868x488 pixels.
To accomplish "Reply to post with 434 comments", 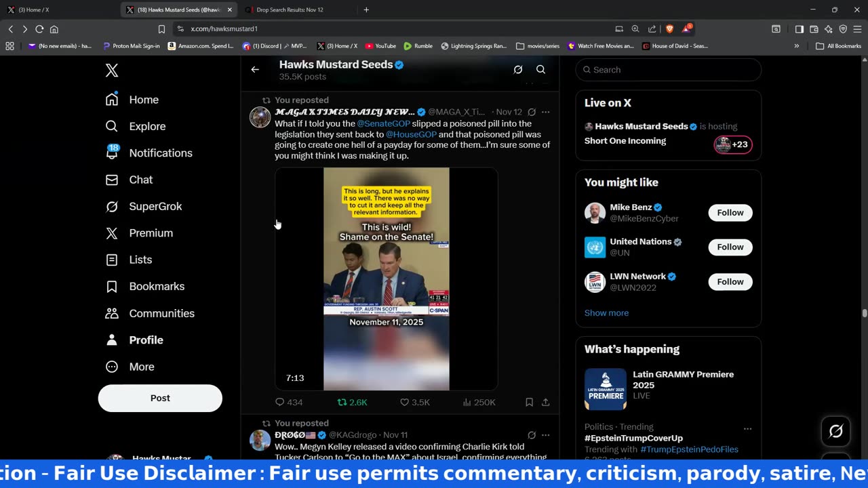I will pyautogui.click(x=289, y=402).
